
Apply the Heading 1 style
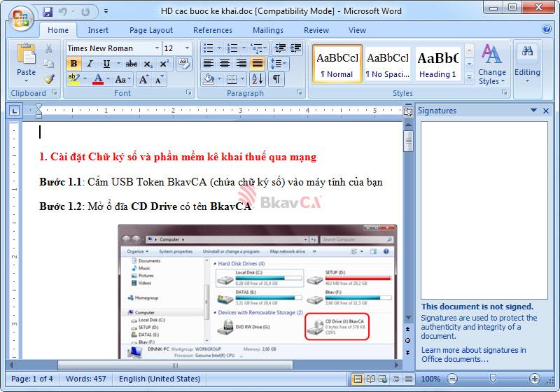coord(437,64)
